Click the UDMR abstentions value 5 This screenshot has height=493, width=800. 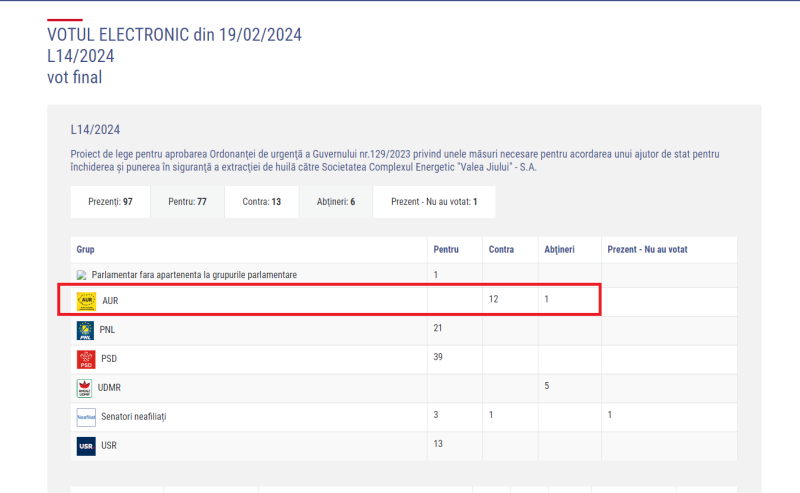click(x=547, y=387)
